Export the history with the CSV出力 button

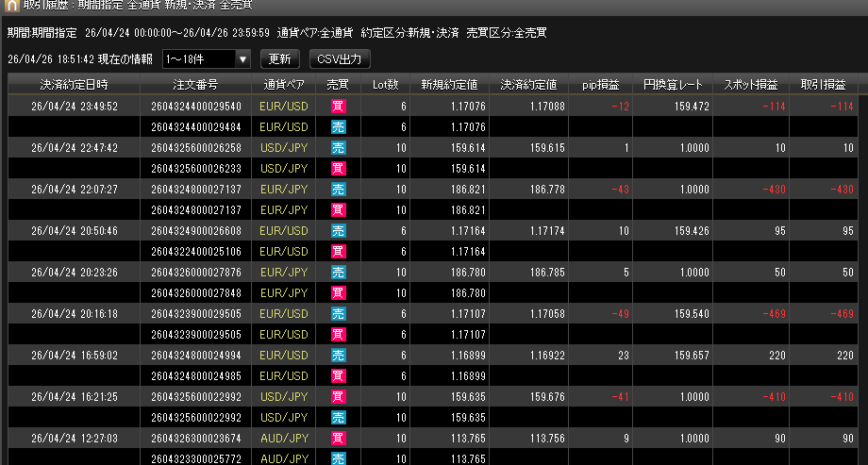point(339,59)
